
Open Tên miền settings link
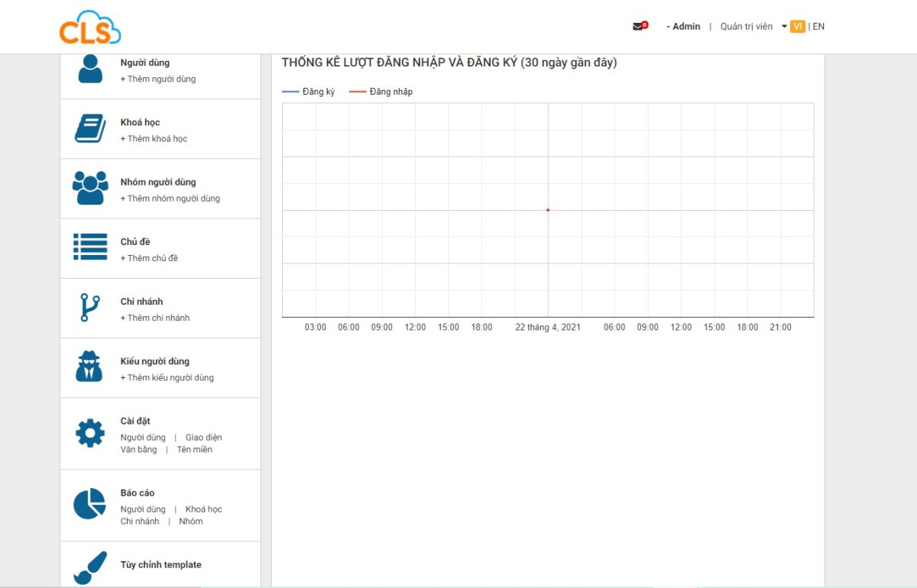[194, 449]
